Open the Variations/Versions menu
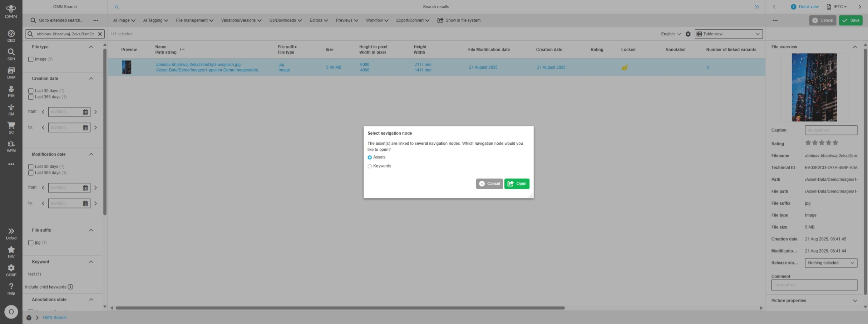The width and height of the screenshot is (868, 324). pos(241,20)
